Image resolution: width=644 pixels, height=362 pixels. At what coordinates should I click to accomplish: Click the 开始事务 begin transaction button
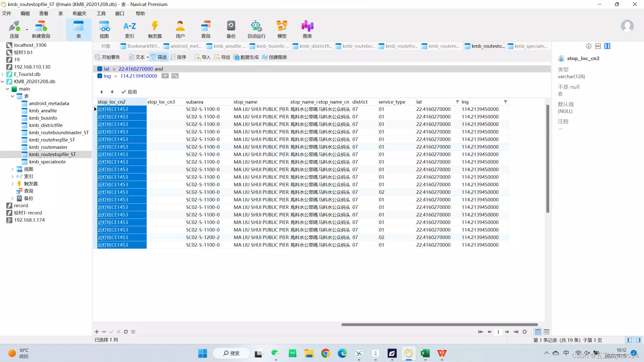click(x=107, y=57)
